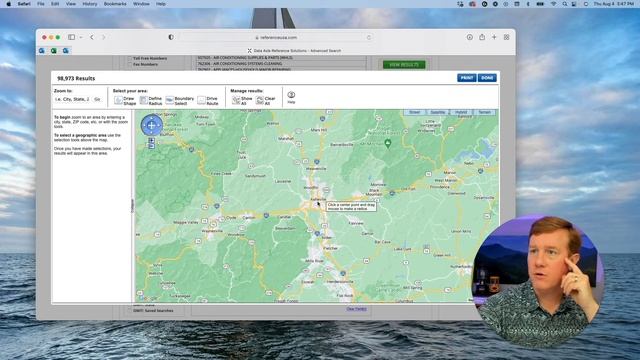Open the Apple menu
This screenshot has width=640, height=360.
click(x=9, y=4)
